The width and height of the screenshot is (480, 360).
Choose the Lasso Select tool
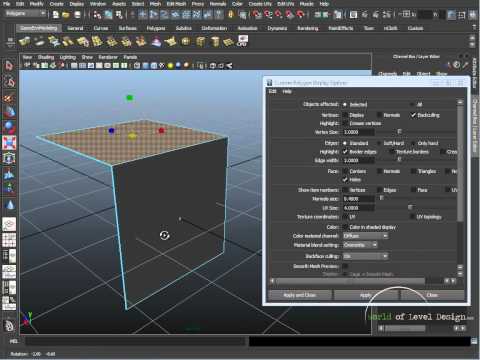tap(9, 82)
